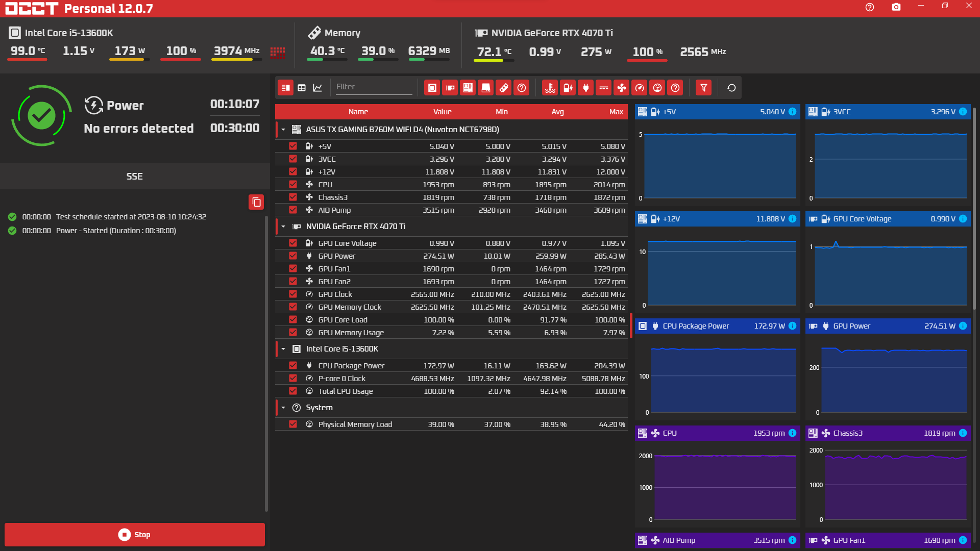The height and width of the screenshot is (551, 980).
Task: Click the CPU Package Power info icon
Action: point(792,325)
